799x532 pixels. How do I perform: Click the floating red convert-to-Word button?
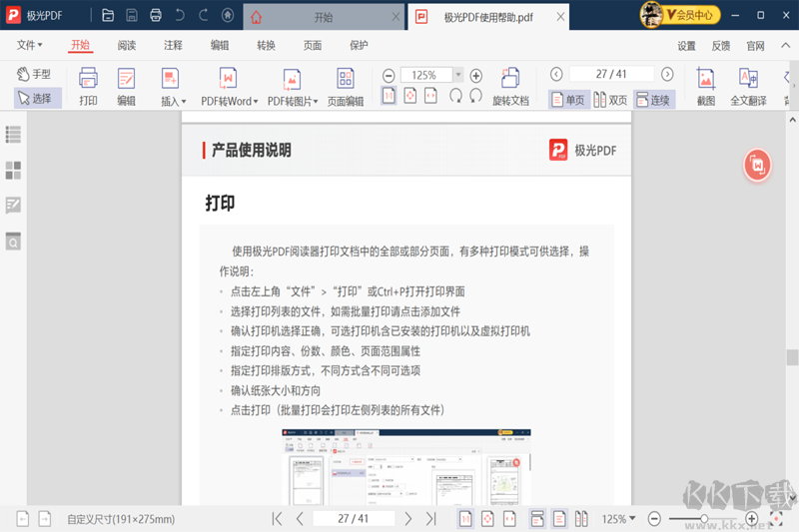pos(757,165)
